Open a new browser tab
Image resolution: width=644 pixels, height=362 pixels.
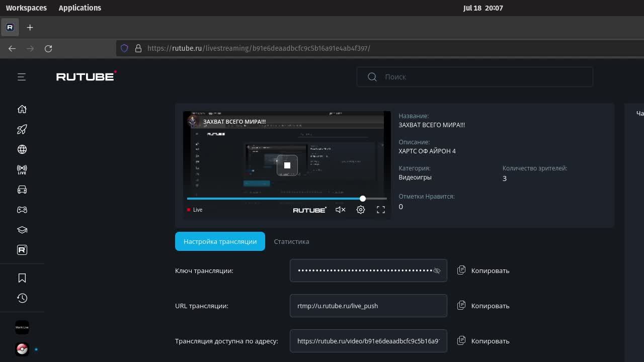(x=30, y=27)
